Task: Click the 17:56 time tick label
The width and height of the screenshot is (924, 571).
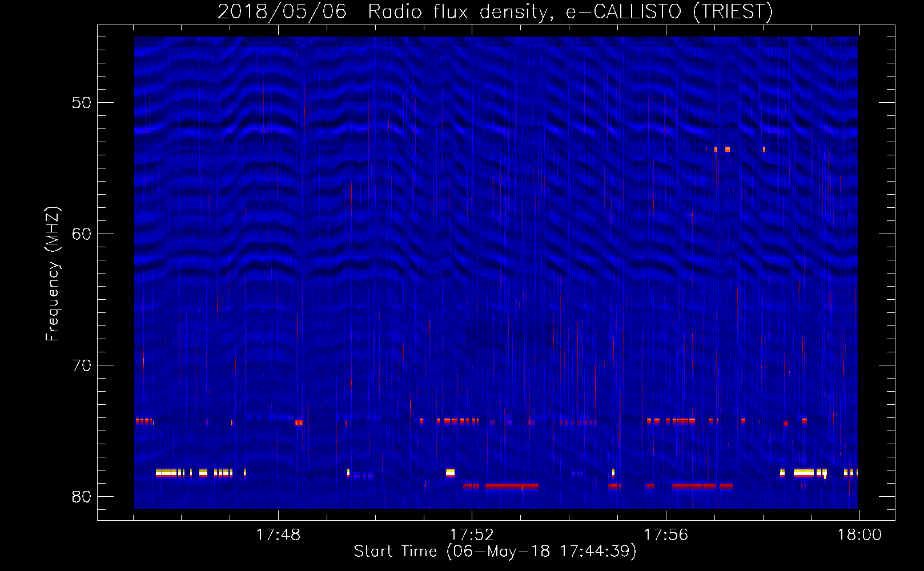Action: click(x=666, y=535)
